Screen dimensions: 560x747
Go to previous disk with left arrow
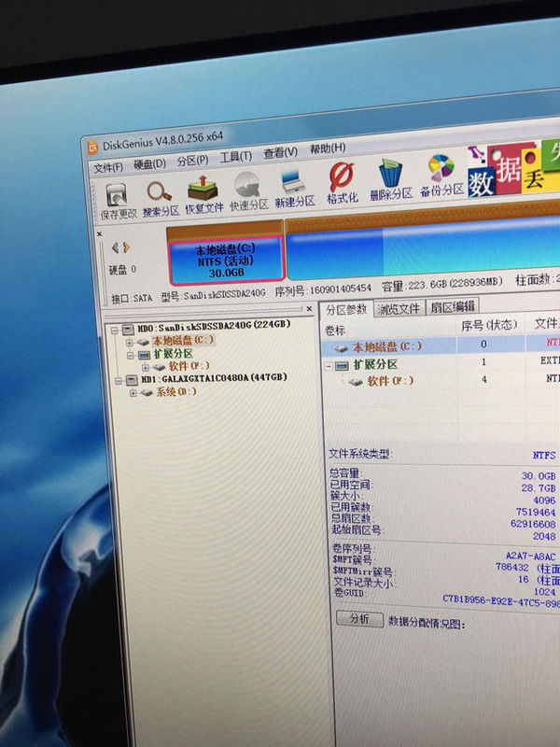pyautogui.click(x=115, y=247)
